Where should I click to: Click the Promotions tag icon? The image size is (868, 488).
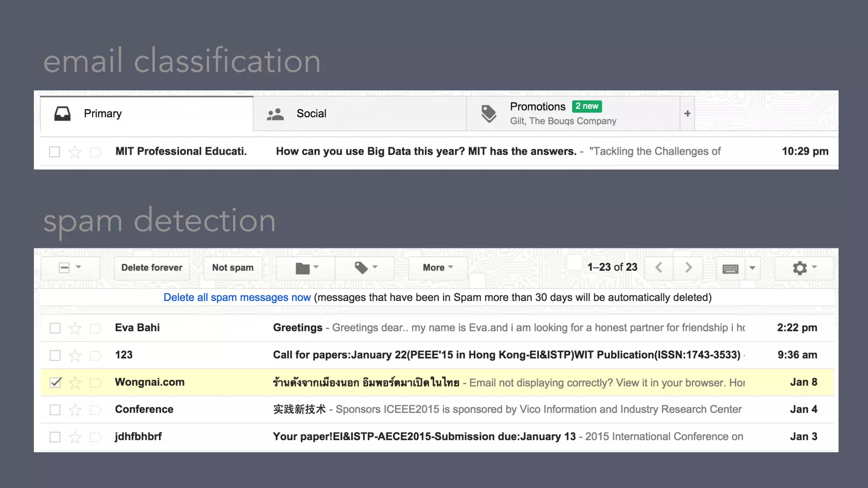[x=489, y=114]
